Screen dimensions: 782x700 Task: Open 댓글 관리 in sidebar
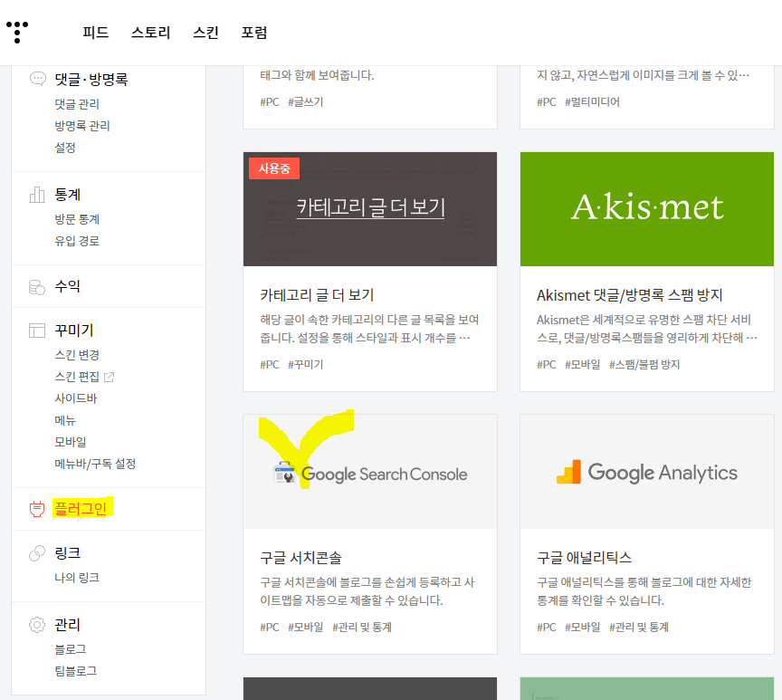[x=77, y=104]
